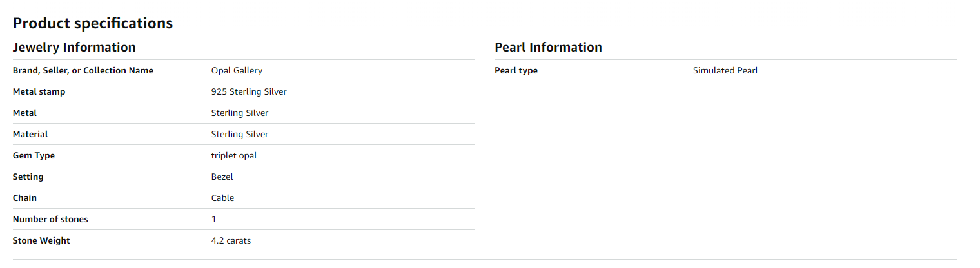Image resolution: width=980 pixels, height=268 pixels.
Task: Click Sterling Silver in the Material row
Action: coord(240,134)
